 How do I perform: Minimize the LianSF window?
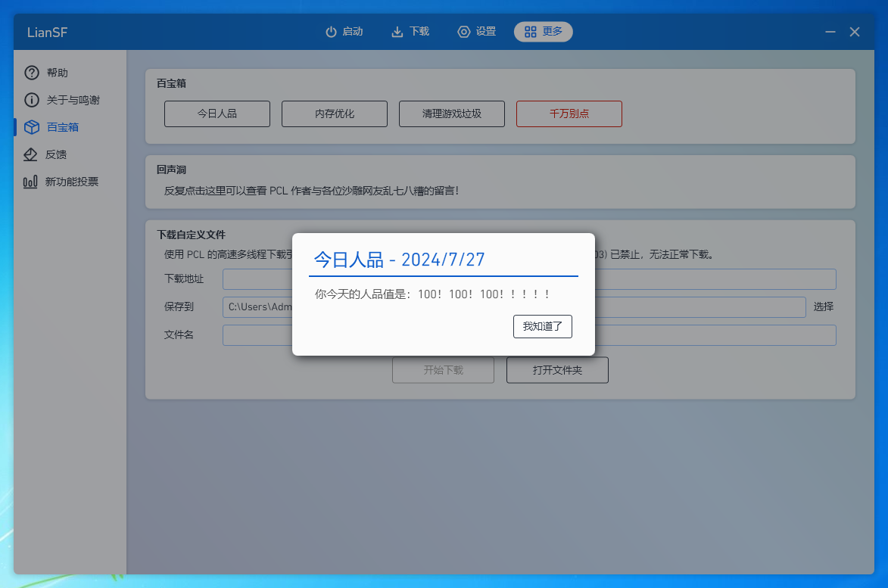[830, 32]
